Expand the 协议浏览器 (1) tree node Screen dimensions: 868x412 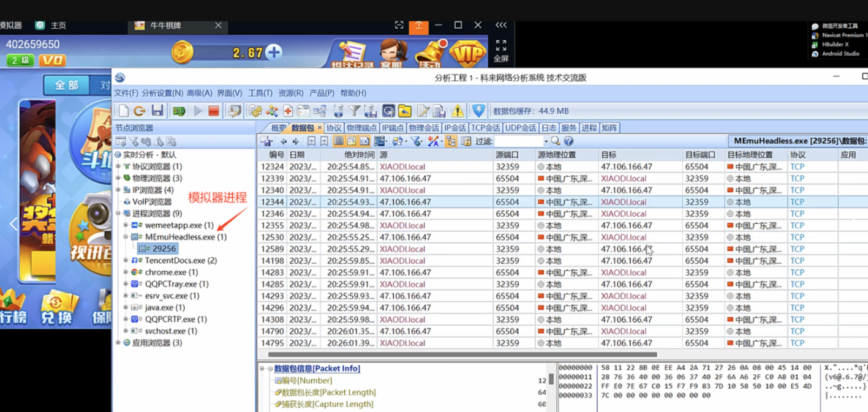118,167
